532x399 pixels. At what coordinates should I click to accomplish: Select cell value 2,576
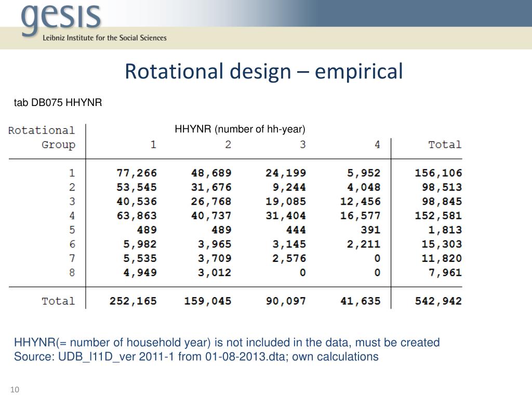289,259
